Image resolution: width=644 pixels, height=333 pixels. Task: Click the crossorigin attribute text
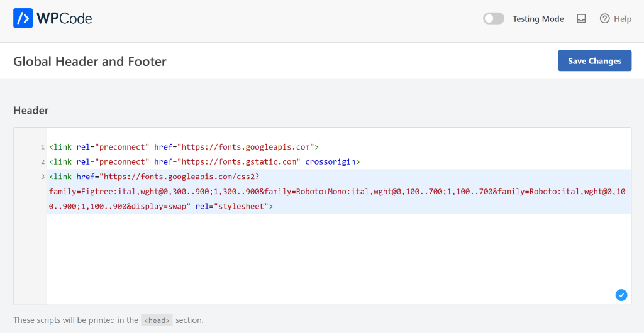(330, 161)
